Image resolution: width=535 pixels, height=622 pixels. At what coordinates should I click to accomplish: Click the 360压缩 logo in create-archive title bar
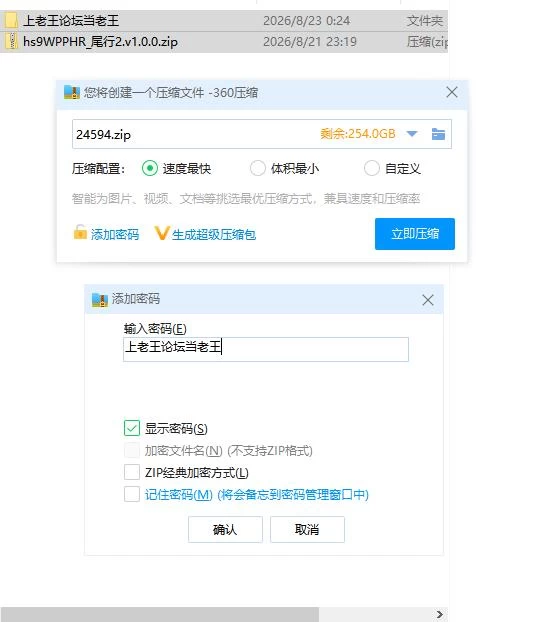[x=72, y=92]
